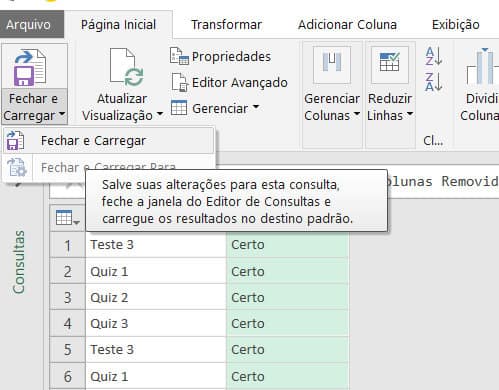Viewport: 499px width, 390px height.
Task: Switch to the Adicionar Coluna tab
Action: (x=347, y=24)
